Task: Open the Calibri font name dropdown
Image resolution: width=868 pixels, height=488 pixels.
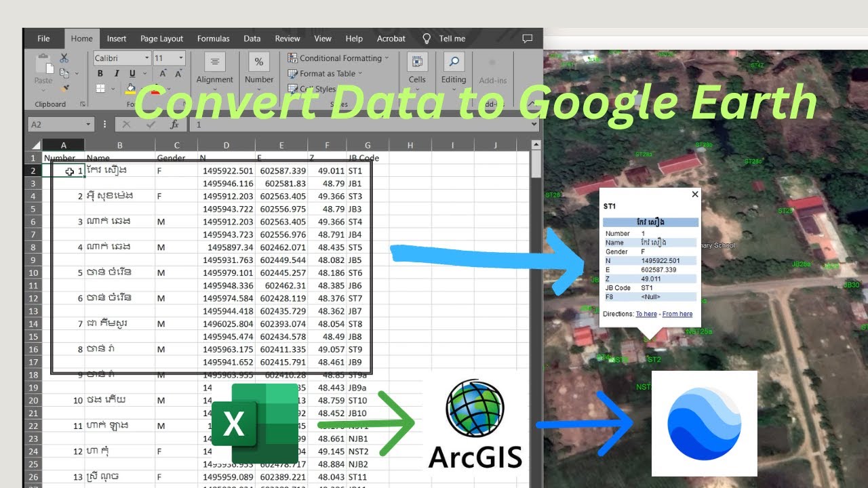Action: 146,58
